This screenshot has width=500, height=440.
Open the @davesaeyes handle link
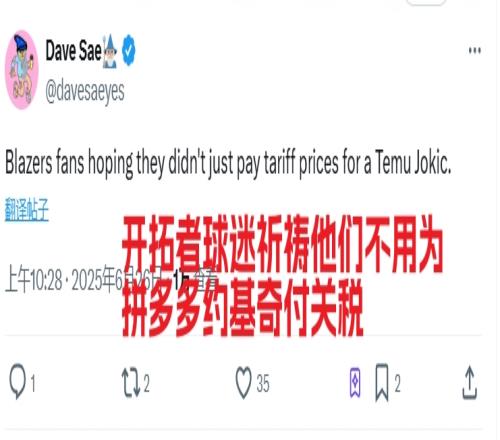85,91
